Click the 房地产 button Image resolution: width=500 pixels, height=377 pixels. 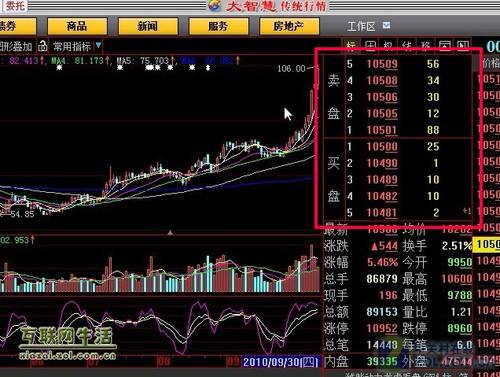pyautogui.click(x=289, y=26)
